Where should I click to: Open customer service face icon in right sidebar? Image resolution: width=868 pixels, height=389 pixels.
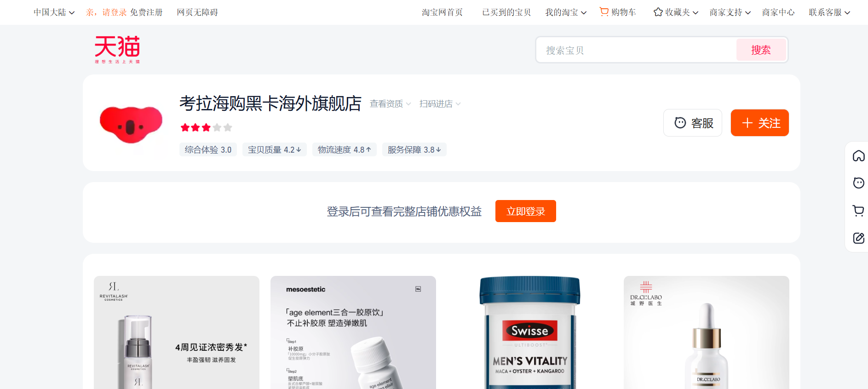pyautogui.click(x=858, y=183)
